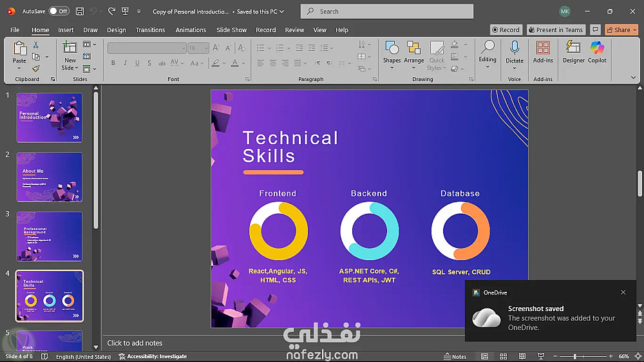The width and height of the screenshot is (644, 362).
Task: Click the Font Color red A swatch
Action: [234, 63]
